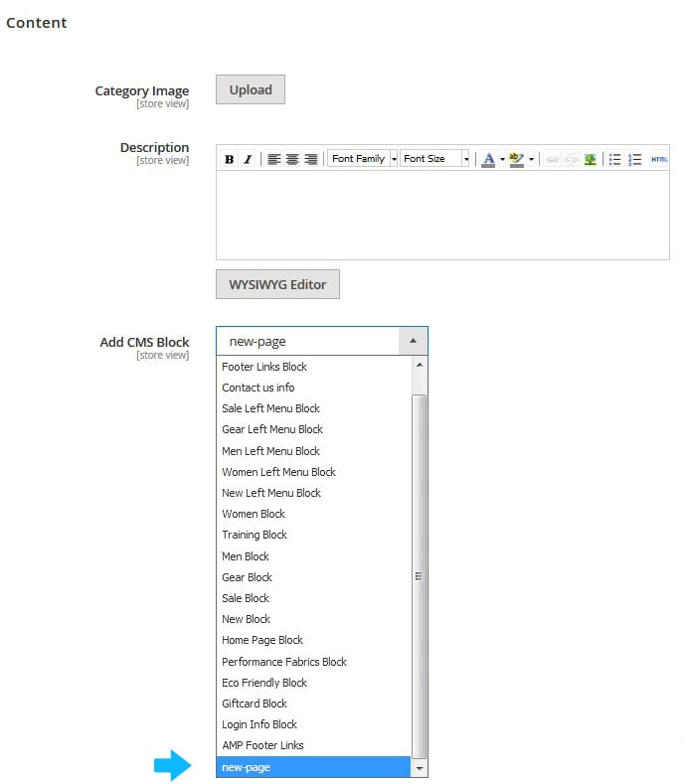
Task: Align description text left
Action: [x=273, y=160]
